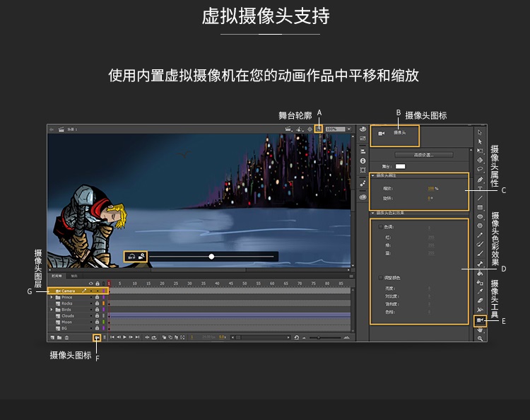Click the Advanced Settings (高级设置) button

point(424,155)
